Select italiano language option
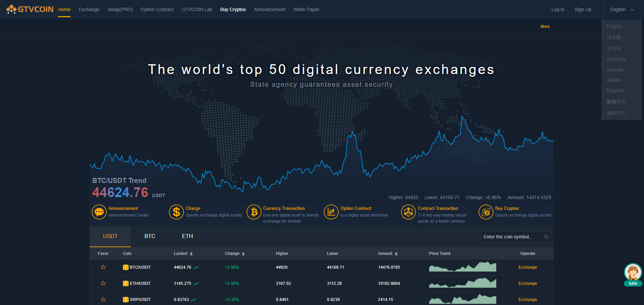 pyautogui.click(x=614, y=80)
